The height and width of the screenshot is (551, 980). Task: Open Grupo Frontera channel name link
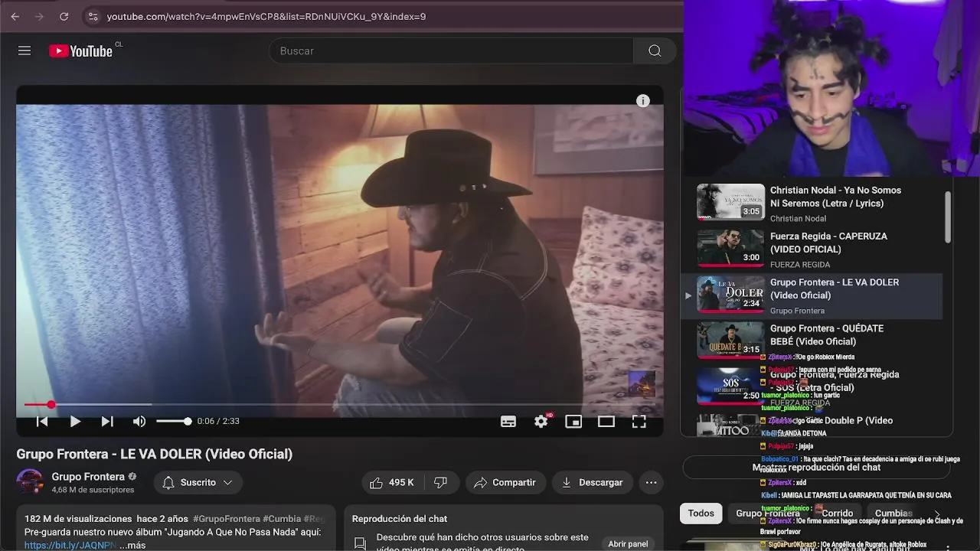pyautogui.click(x=88, y=476)
